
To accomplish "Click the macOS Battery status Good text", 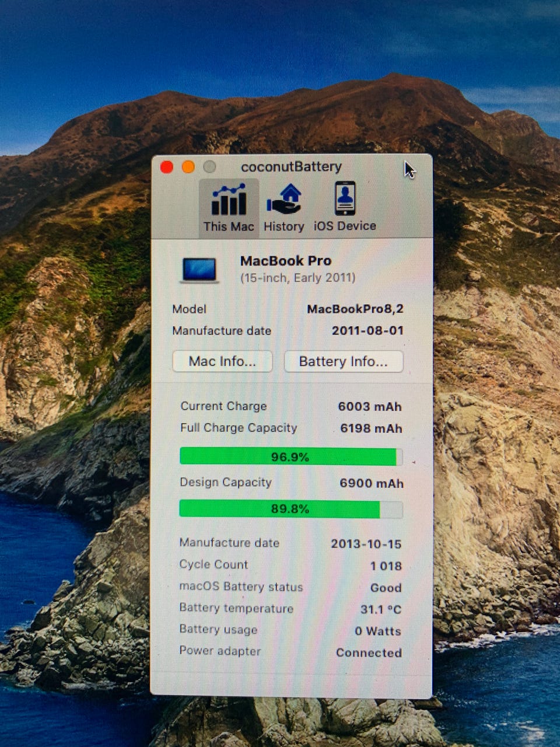I will pos(386,588).
